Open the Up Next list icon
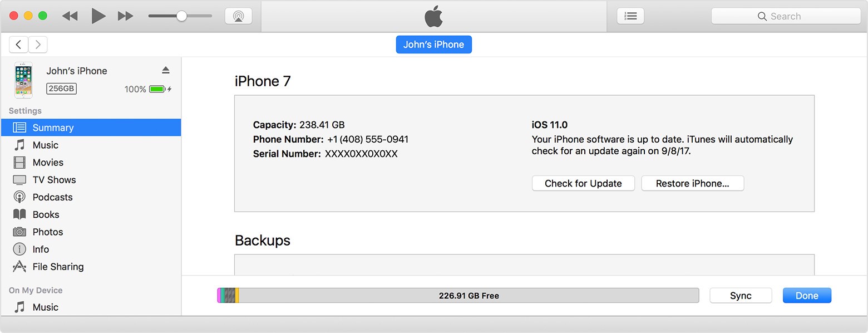This screenshot has height=333, width=868. tap(630, 16)
